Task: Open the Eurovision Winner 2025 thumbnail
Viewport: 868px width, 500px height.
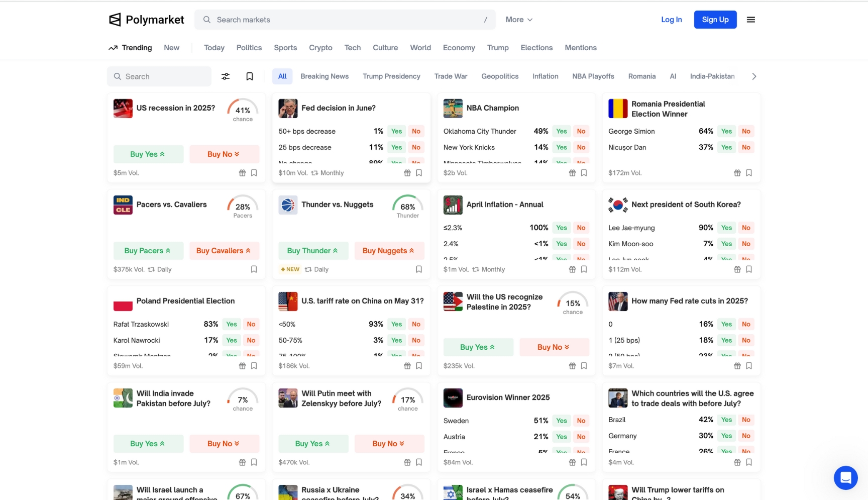Action: (453, 397)
